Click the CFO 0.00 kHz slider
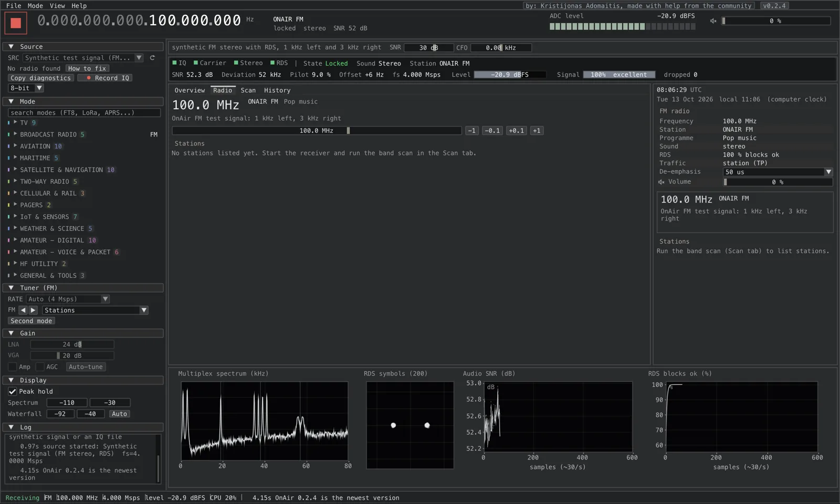840x504 pixels. pos(501,48)
